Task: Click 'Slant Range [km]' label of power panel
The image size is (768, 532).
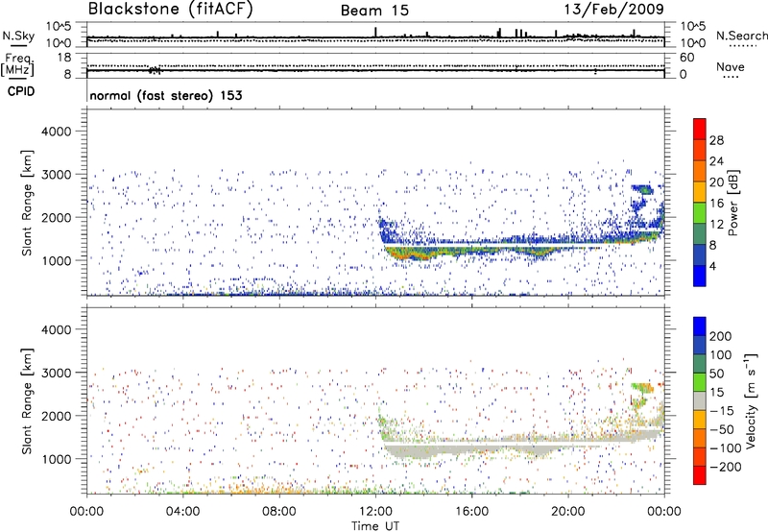Action: [x=27, y=203]
